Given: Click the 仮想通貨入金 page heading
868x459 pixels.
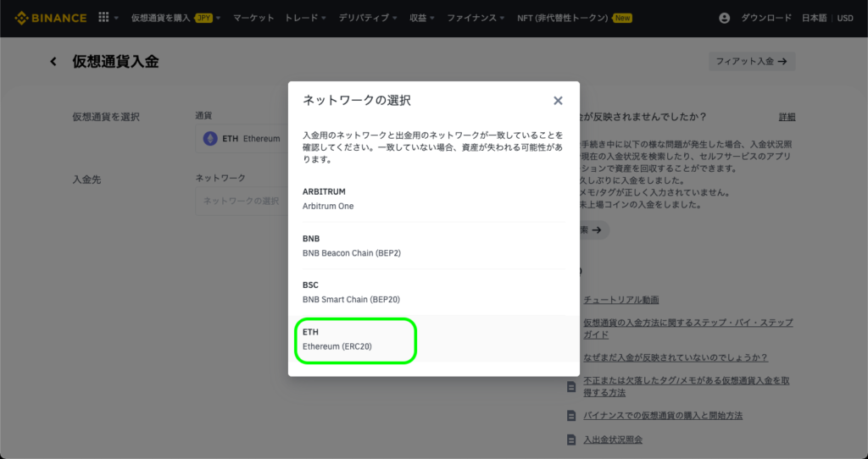Looking at the screenshot, I should (115, 61).
